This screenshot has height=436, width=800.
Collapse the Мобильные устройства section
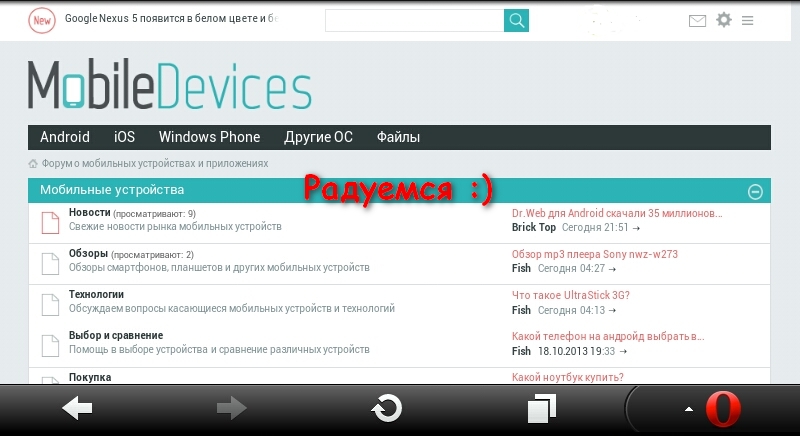(755, 192)
